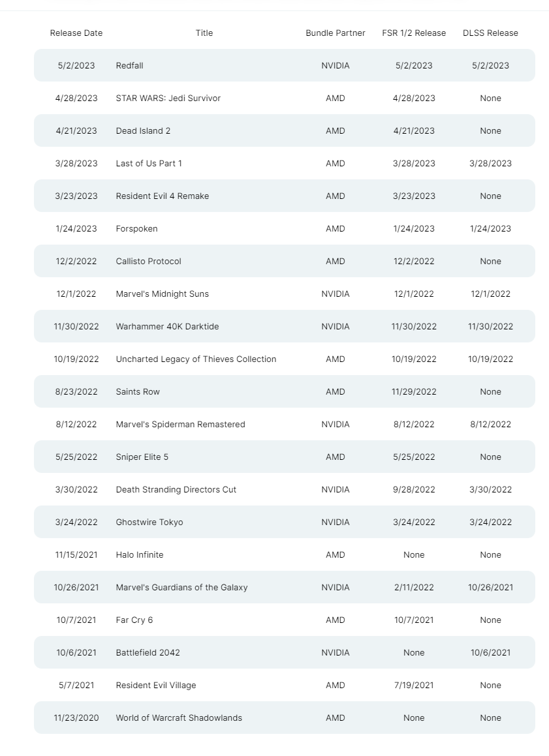
Task: Select Warhammer 40K Darktide title
Action: click(x=167, y=326)
